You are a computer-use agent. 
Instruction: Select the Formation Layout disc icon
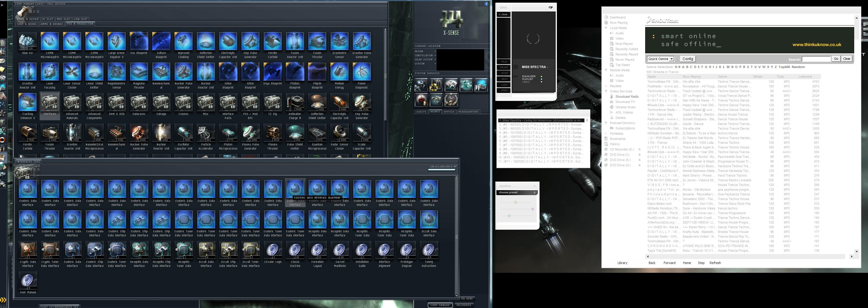pos(317,250)
